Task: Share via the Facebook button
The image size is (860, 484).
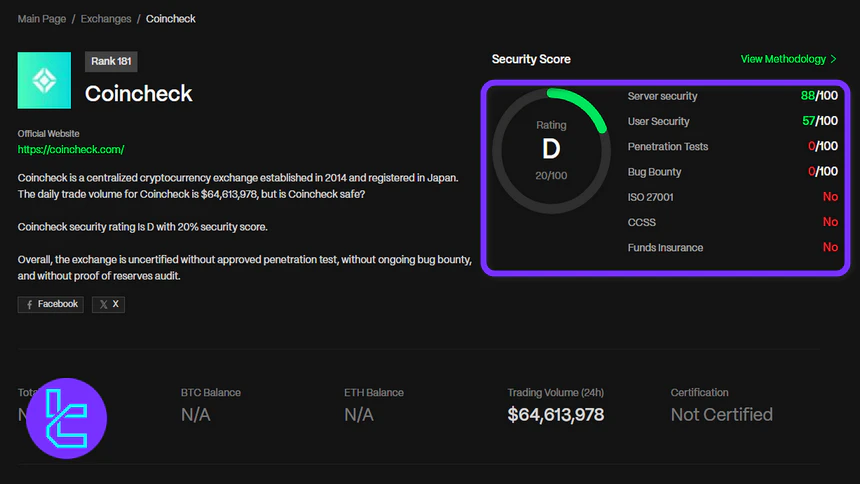Action: pos(50,304)
